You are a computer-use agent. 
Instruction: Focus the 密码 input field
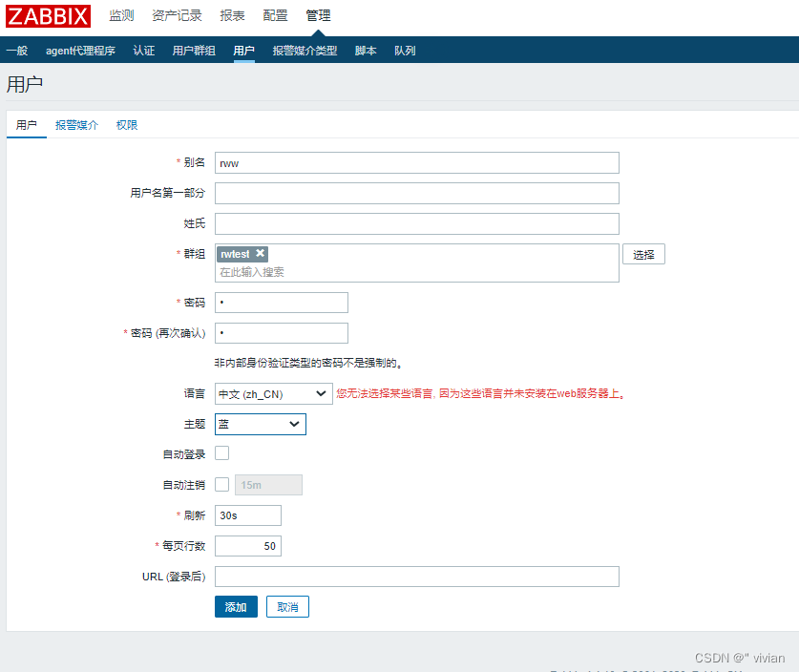click(x=282, y=303)
